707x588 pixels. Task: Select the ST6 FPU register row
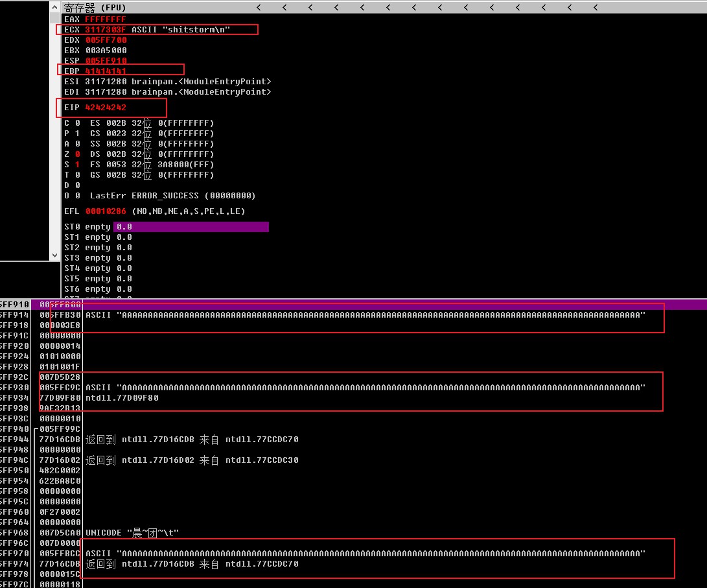coord(98,289)
